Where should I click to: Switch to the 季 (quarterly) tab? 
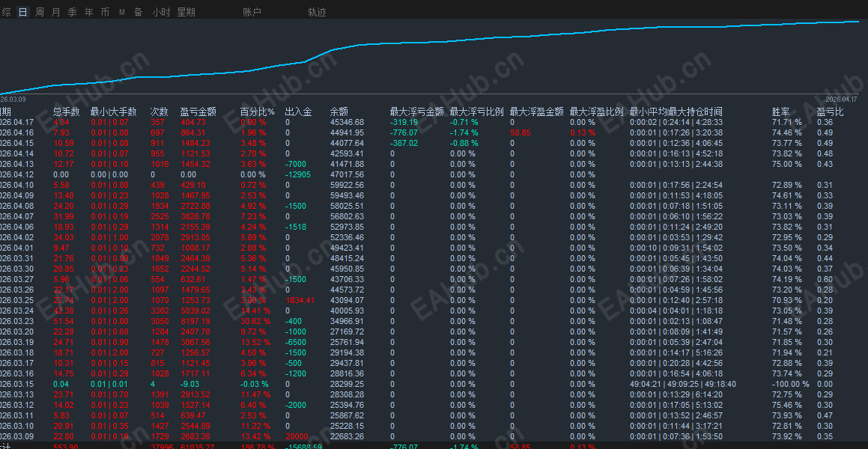[73, 12]
